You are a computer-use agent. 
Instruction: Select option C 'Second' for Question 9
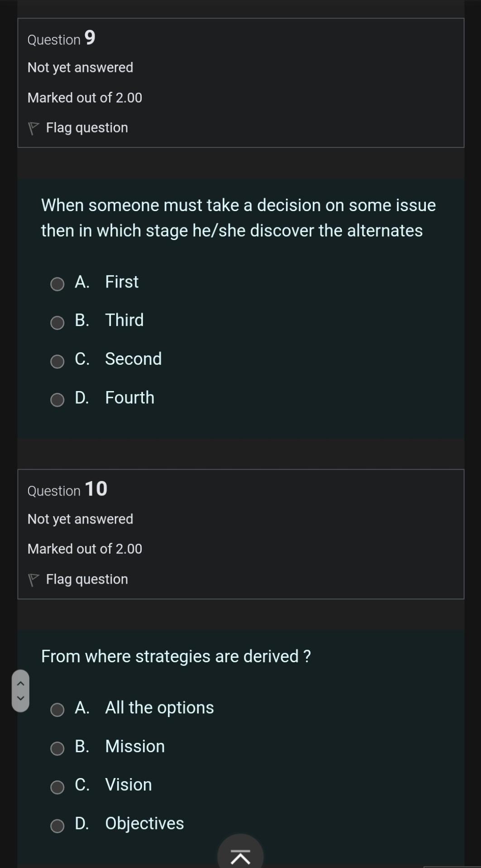pos(57,361)
